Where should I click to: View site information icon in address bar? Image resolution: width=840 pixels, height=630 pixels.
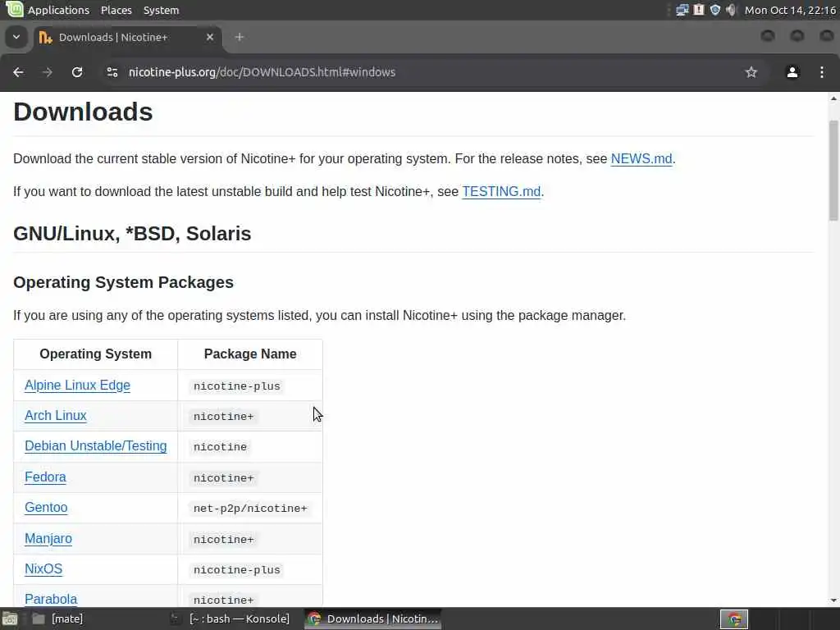(x=112, y=72)
